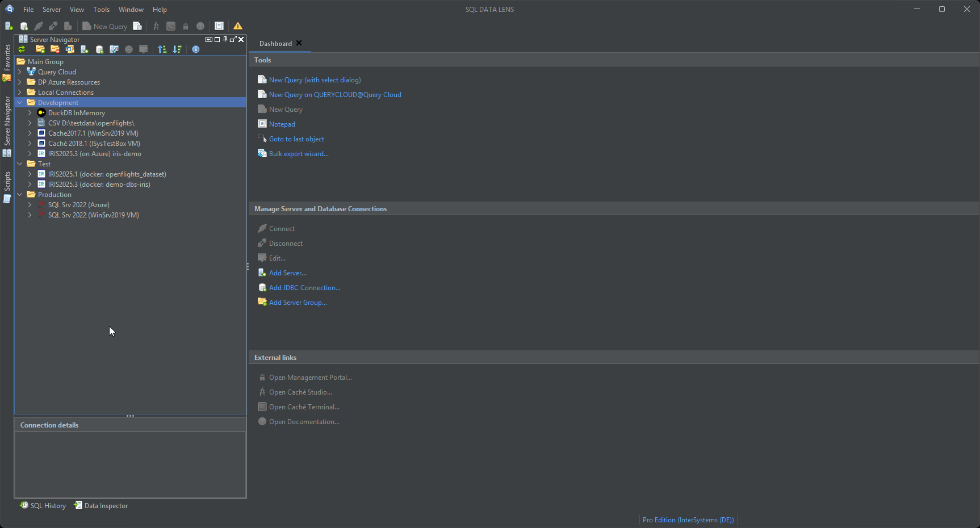Open the Window menu
Image resolution: width=980 pixels, height=528 pixels.
tap(131, 10)
